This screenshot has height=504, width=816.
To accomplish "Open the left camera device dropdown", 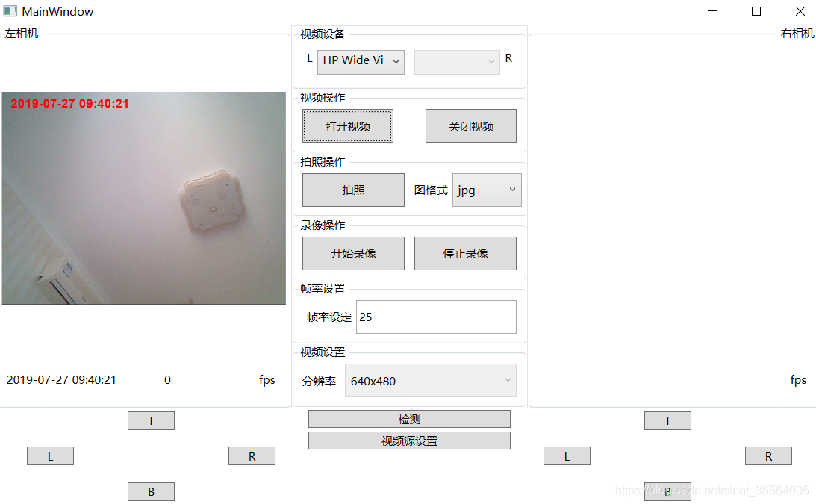I will (x=361, y=62).
